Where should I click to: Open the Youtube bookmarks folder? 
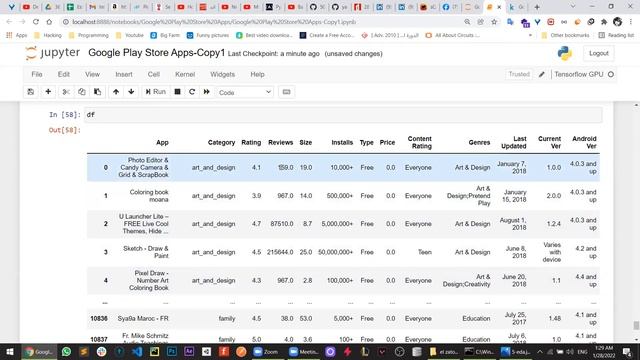(x=130, y=36)
